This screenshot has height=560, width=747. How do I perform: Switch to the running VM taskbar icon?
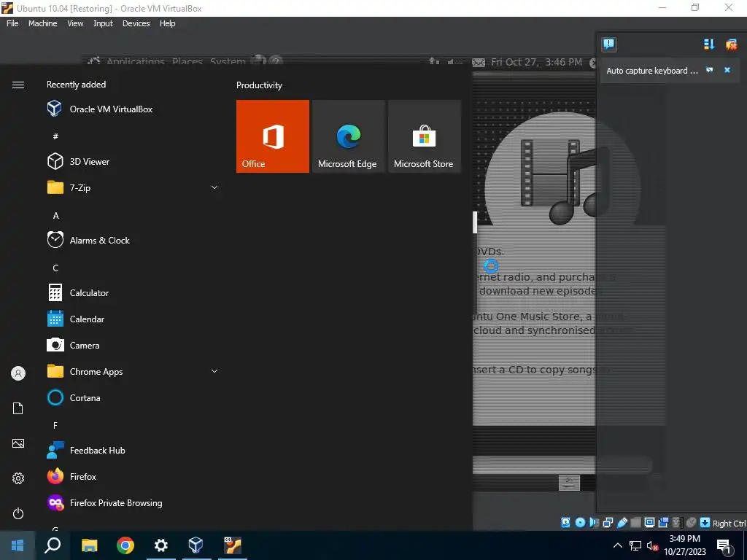click(233, 545)
